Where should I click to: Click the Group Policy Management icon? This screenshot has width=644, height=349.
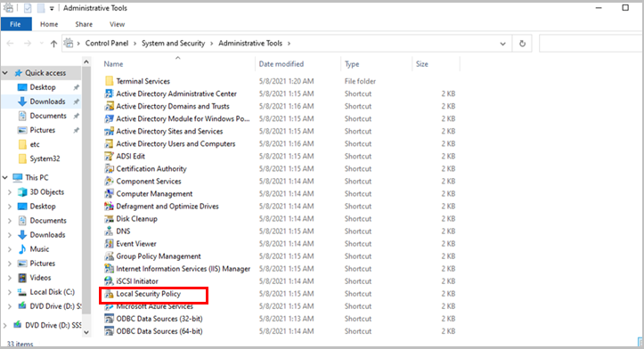(109, 256)
